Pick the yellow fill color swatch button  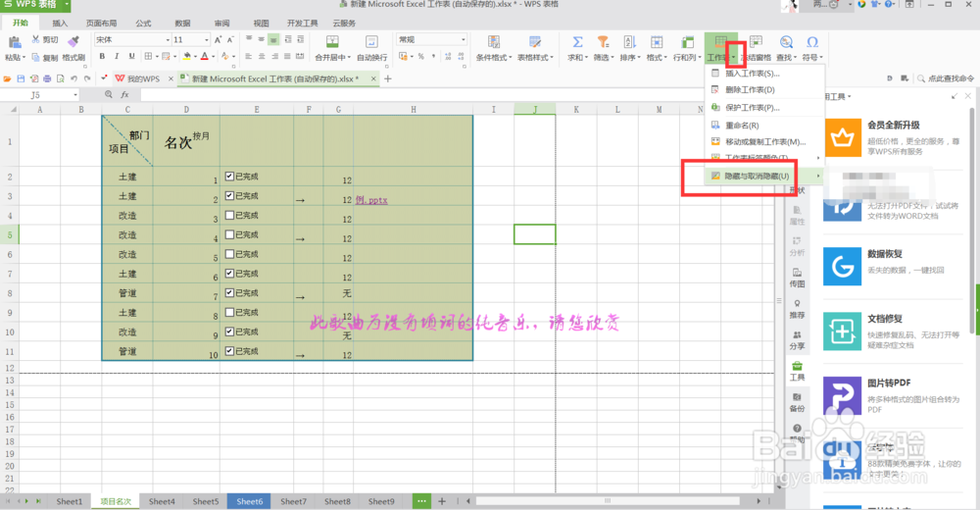tap(186, 56)
